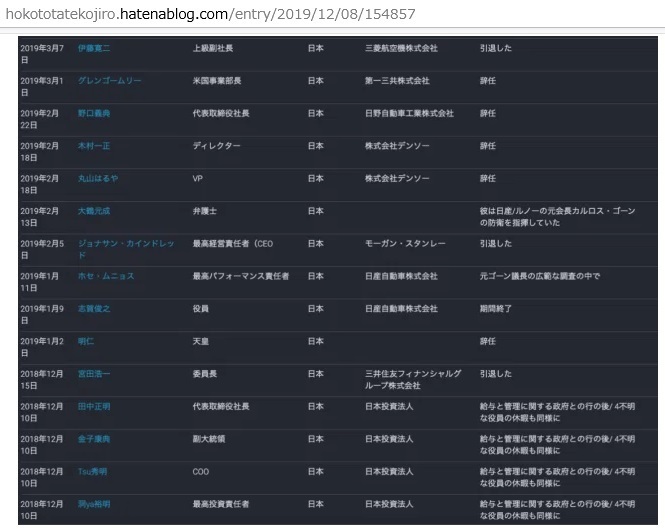Click the 日野自動車工業株式会社 company cell
The height and width of the screenshot is (531, 665).
click(409, 114)
